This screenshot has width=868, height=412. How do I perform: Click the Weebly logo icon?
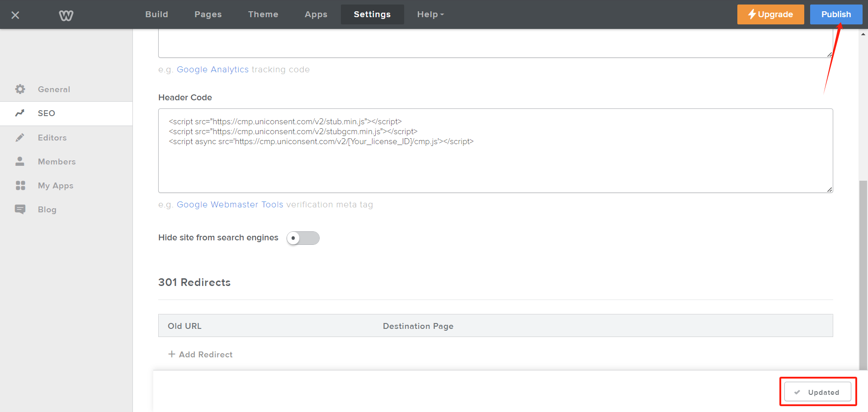pos(66,15)
